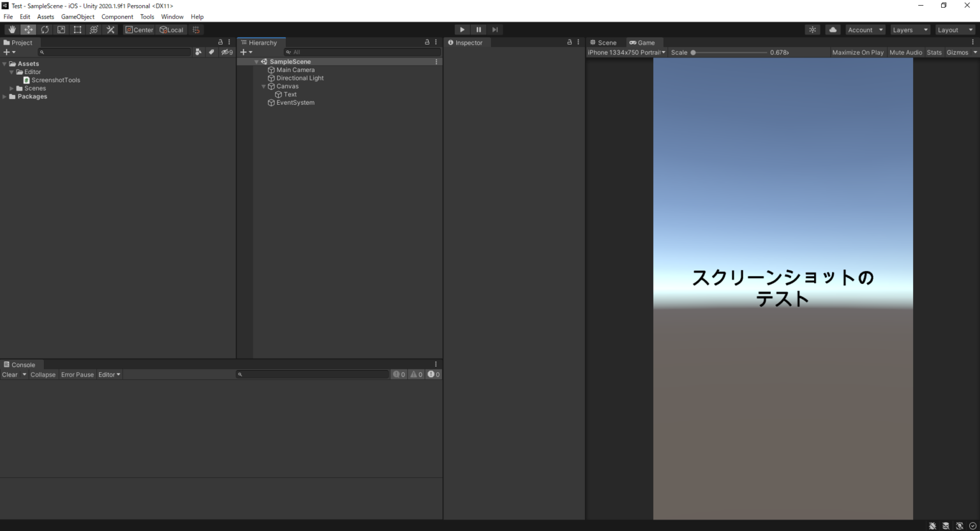Click Search by Type in Project panel
The width and height of the screenshot is (980, 531).
[x=198, y=52]
